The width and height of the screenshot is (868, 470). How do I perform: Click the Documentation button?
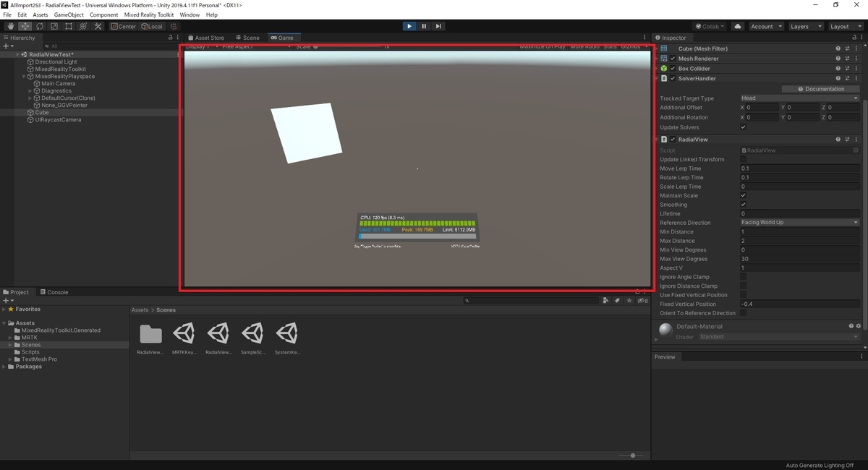[x=820, y=89]
